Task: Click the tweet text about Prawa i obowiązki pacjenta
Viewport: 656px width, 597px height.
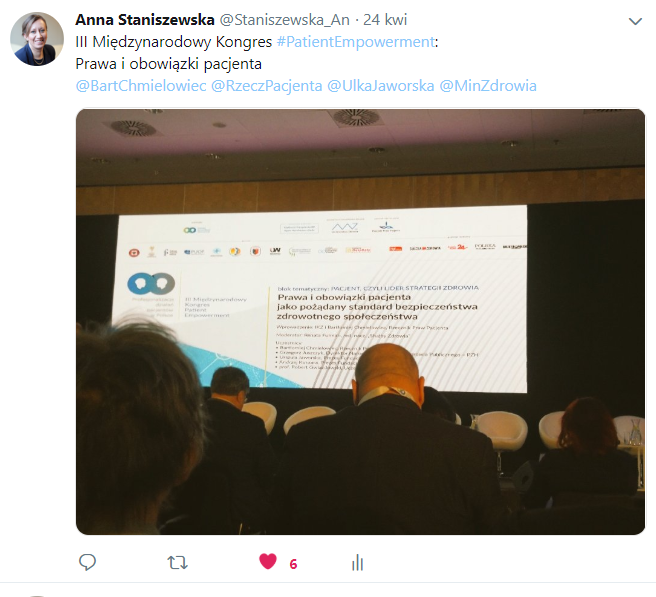Action: coord(169,64)
